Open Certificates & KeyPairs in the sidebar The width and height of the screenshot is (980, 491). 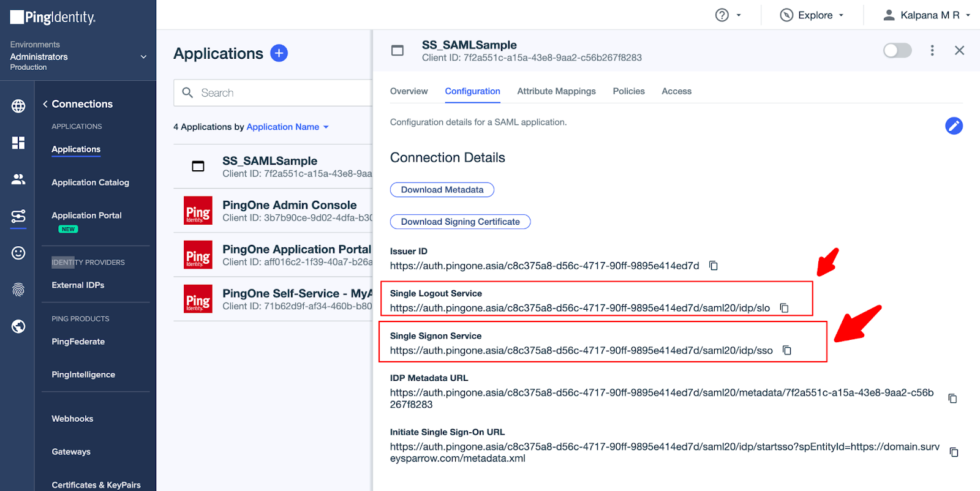click(x=96, y=485)
